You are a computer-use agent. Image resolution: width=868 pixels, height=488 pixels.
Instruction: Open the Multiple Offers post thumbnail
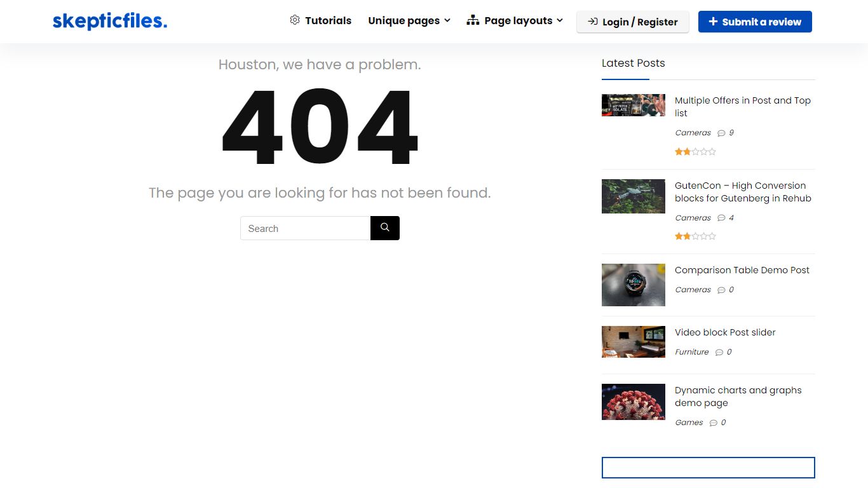[634, 105]
